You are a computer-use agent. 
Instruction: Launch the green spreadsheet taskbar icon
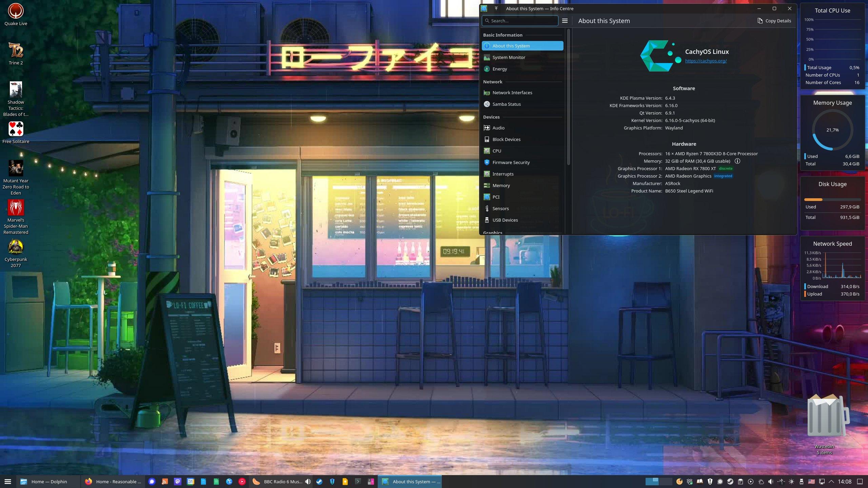click(216, 482)
